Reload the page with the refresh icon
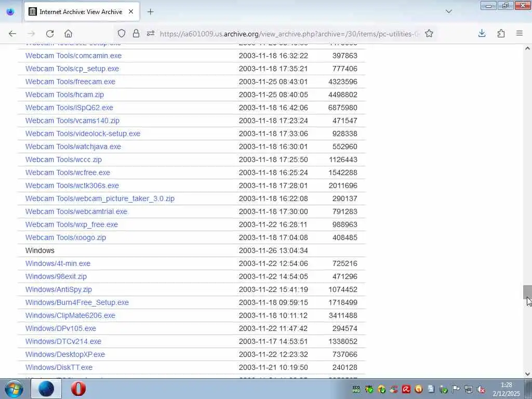The height and width of the screenshot is (399, 532). coord(50,34)
